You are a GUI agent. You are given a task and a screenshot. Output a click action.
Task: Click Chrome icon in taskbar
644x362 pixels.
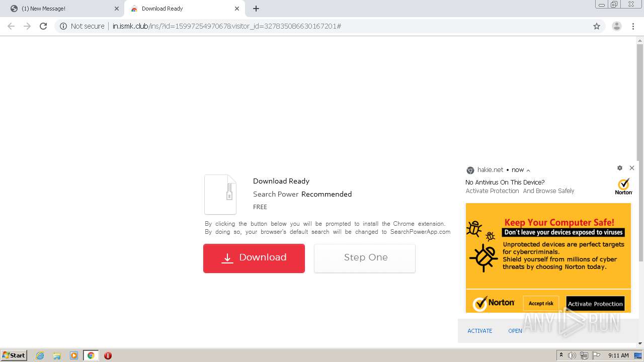coord(91,355)
